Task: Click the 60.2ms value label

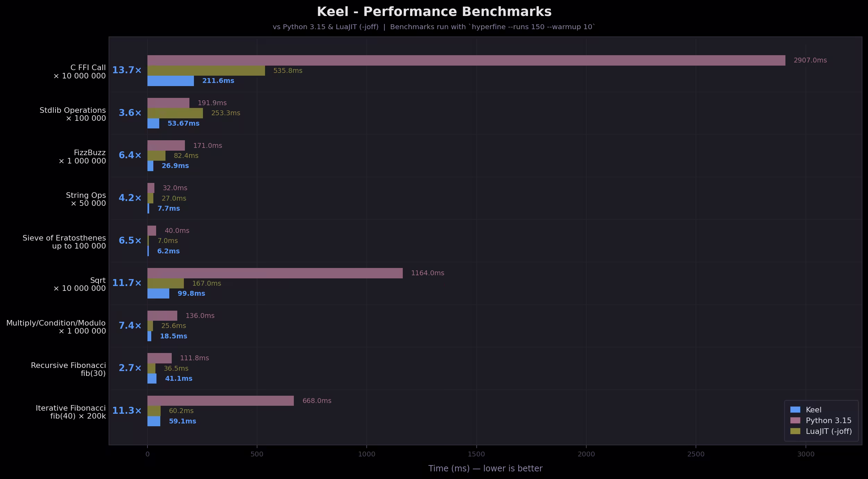Action: (x=181, y=411)
